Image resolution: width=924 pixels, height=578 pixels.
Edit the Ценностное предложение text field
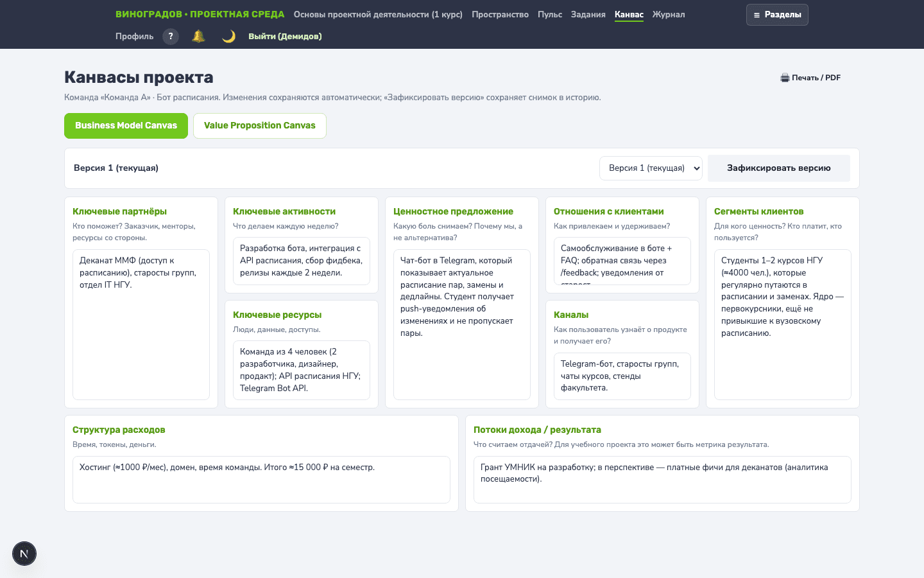(462, 324)
